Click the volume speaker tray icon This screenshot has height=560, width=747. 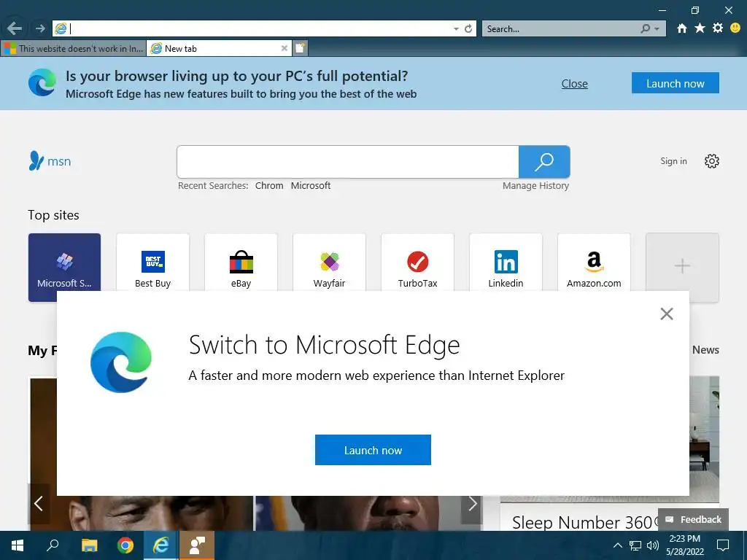click(x=653, y=545)
